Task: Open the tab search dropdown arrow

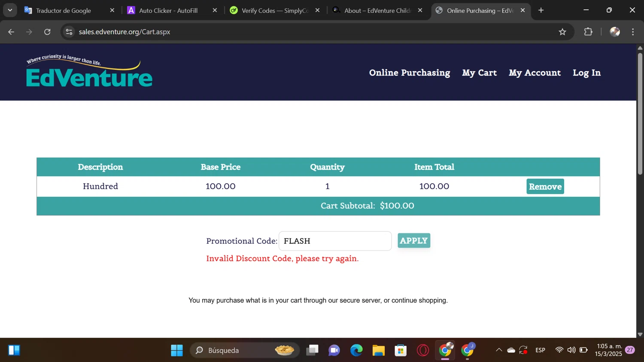Action: click(10, 10)
